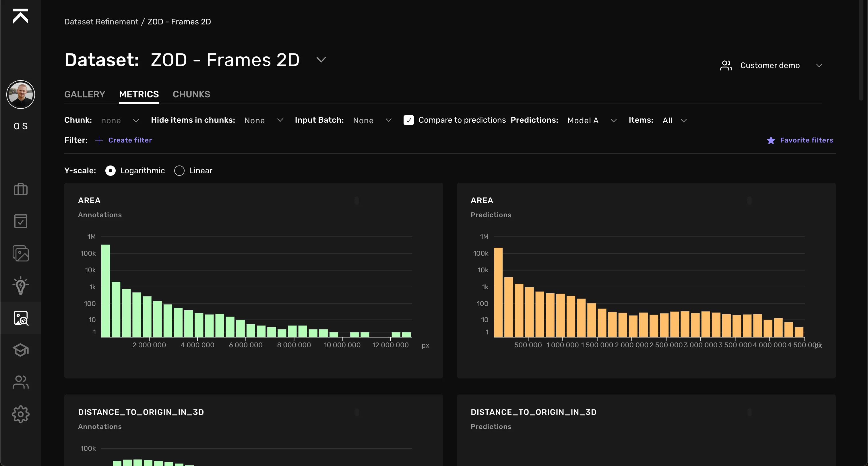The width and height of the screenshot is (868, 466).
Task: Uncheck Compare to predictions checkbox
Action: [408, 120]
